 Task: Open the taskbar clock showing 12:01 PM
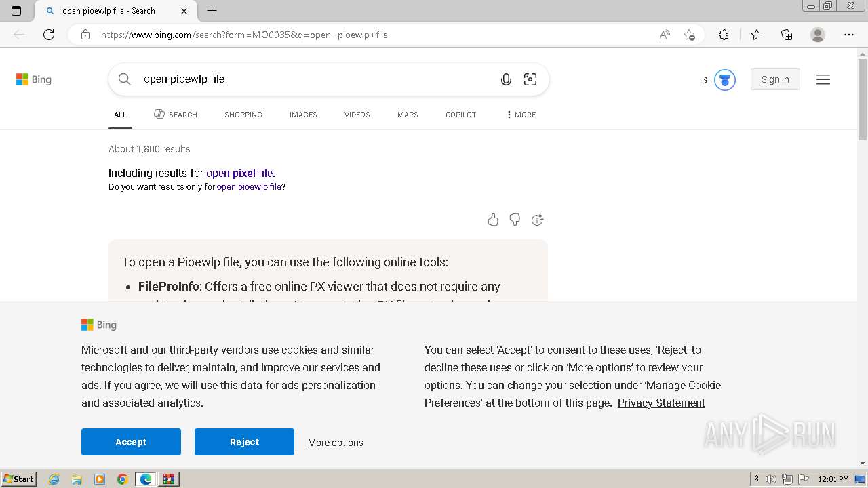click(833, 479)
